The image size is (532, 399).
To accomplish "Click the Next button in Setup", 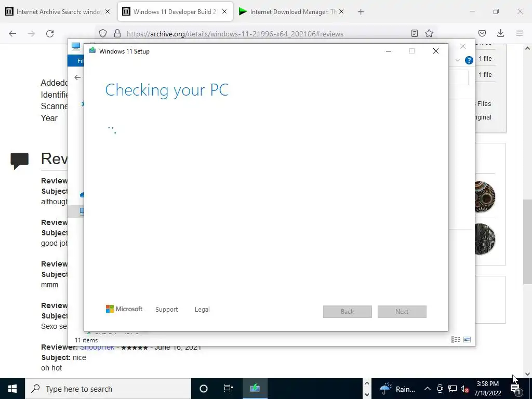I will click(x=402, y=312).
